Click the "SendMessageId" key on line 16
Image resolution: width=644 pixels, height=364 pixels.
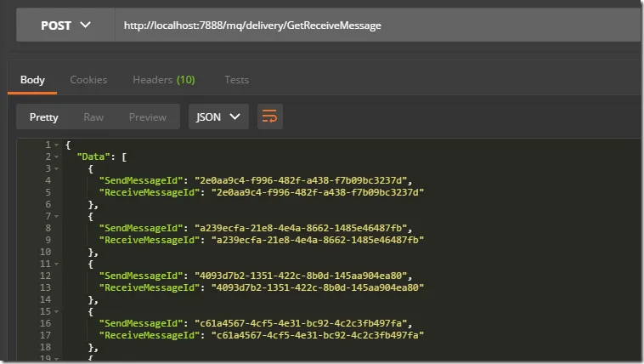[x=141, y=323]
